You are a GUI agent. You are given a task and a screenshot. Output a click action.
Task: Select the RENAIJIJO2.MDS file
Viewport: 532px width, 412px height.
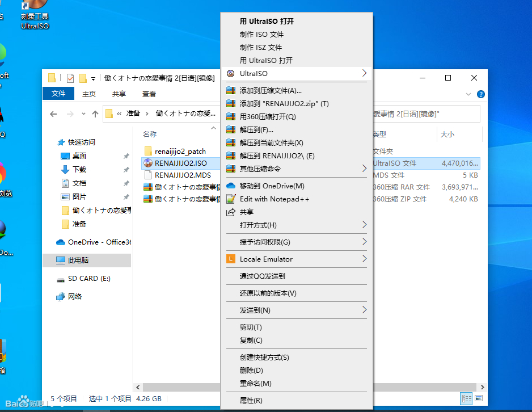pyautogui.click(x=183, y=175)
